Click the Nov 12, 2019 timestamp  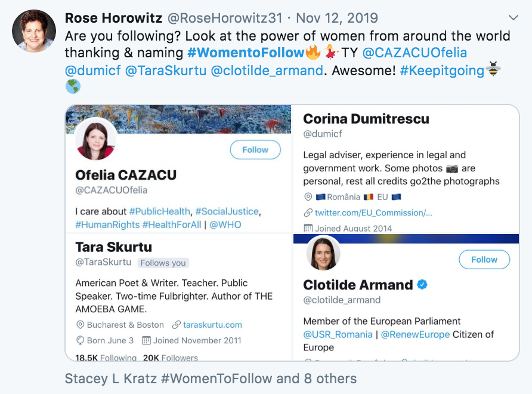(x=337, y=18)
